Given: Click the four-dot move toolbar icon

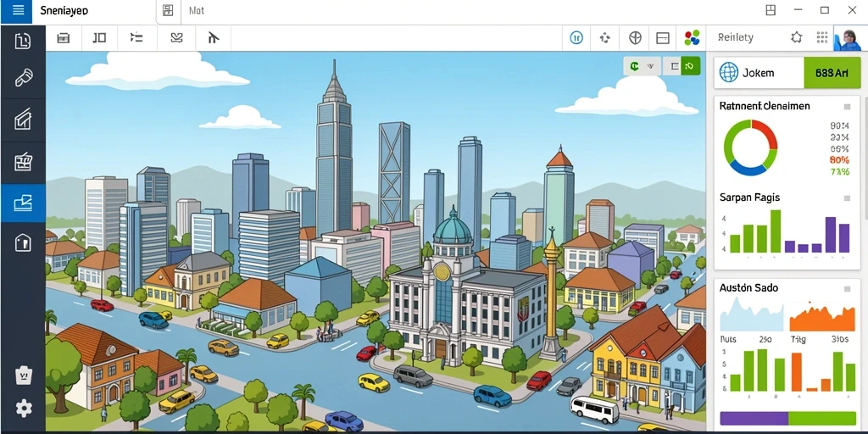Looking at the screenshot, I should tap(605, 37).
